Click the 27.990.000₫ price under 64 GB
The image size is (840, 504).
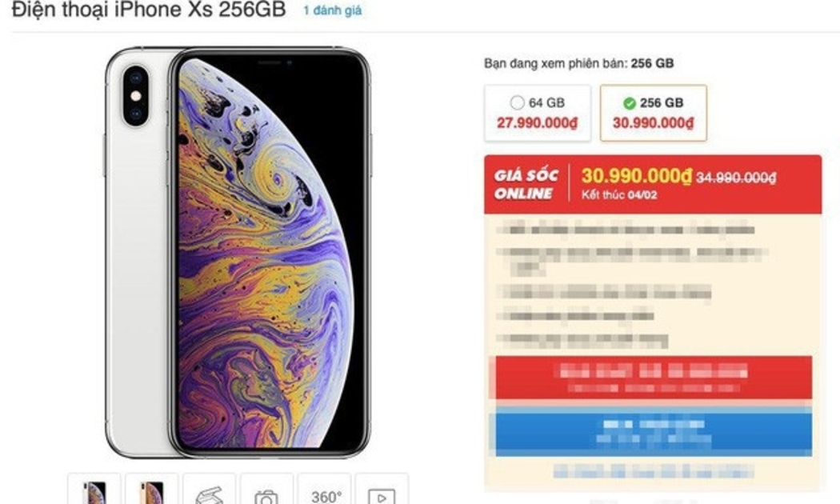tap(538, 123)
